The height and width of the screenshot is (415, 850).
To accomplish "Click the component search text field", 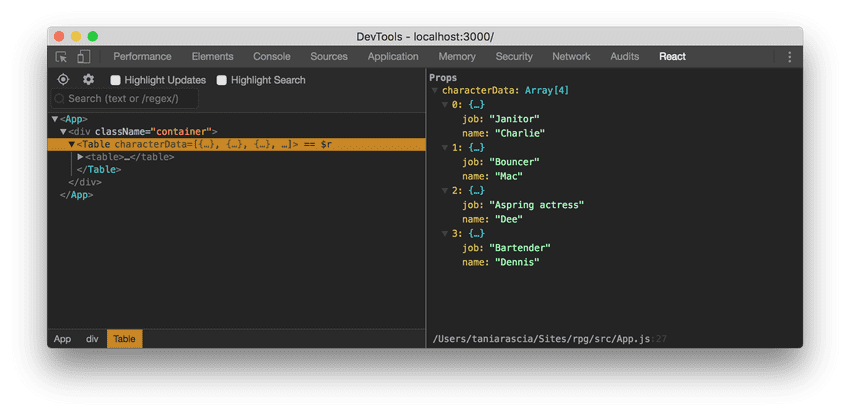I will click(x=130, y=99).
